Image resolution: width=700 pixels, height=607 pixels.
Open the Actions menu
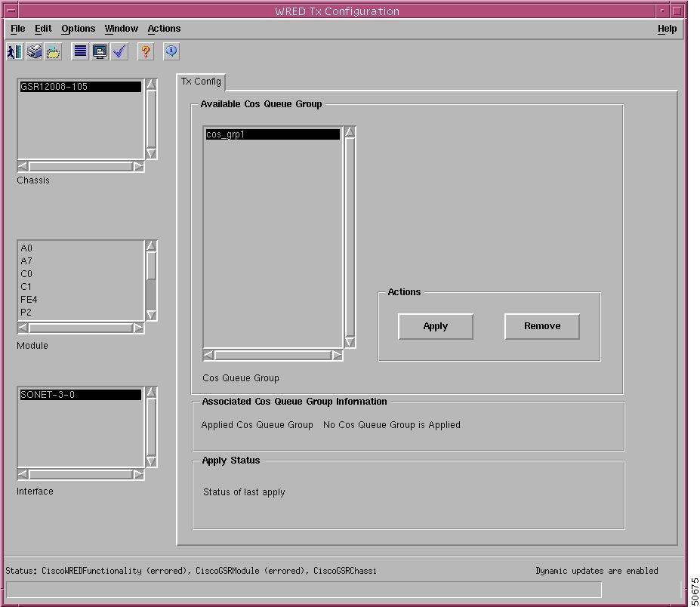click(x=164, y=29)
